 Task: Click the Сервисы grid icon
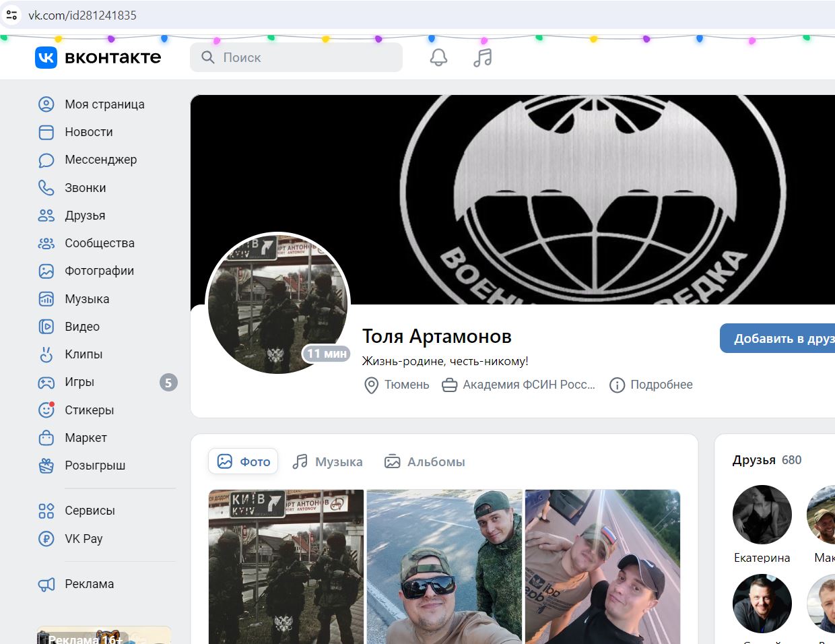[x=46, y=511]
